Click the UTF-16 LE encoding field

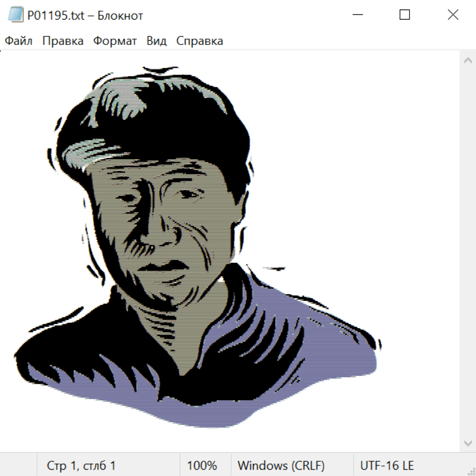click(x=387, y=465)
